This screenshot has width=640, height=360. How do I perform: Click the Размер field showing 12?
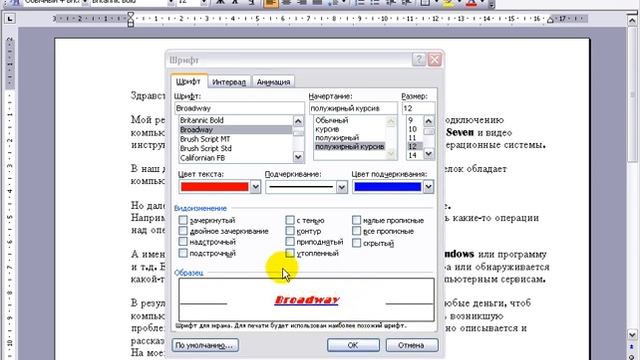(x=418, y=108)
